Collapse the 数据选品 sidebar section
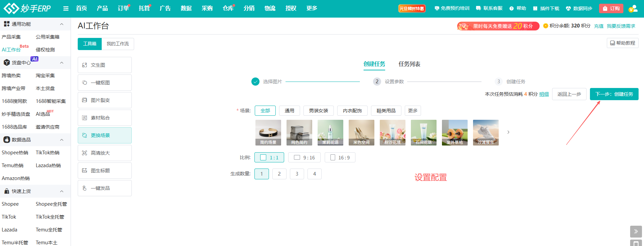Viewport: 644px width, 246px height. 61,140
